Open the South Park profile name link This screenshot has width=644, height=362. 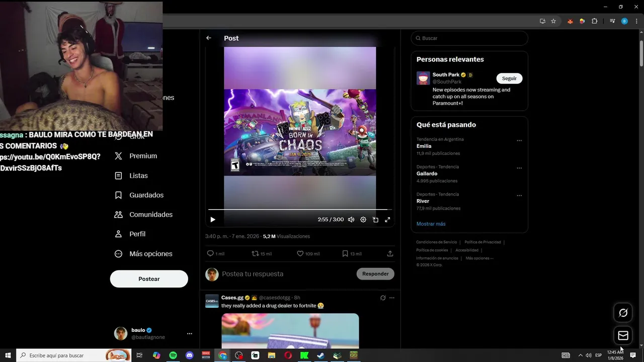pos(446,75)
